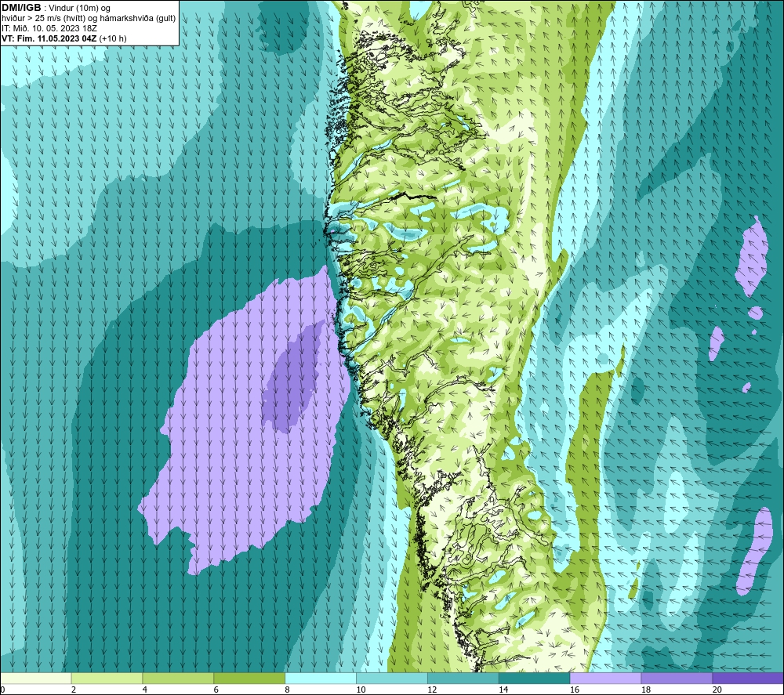The image size is (784, 695).
Task: Click the legend scale label 16
Action: tap(575, 690)
